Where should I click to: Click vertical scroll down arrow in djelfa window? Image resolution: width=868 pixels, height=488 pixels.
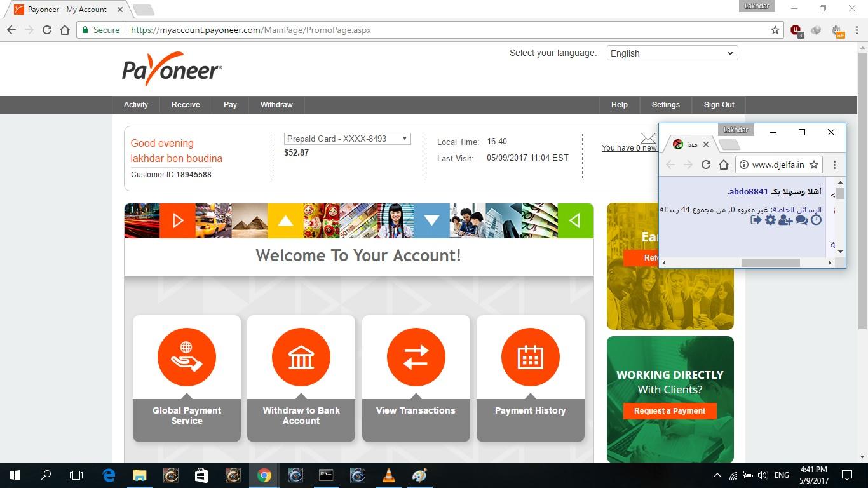(840, 252)
